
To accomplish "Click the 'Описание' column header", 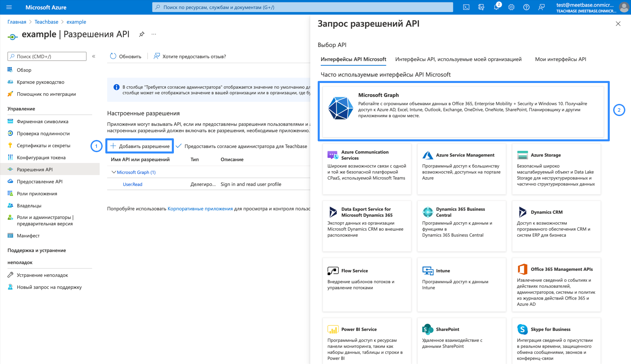I will (232, 159).
